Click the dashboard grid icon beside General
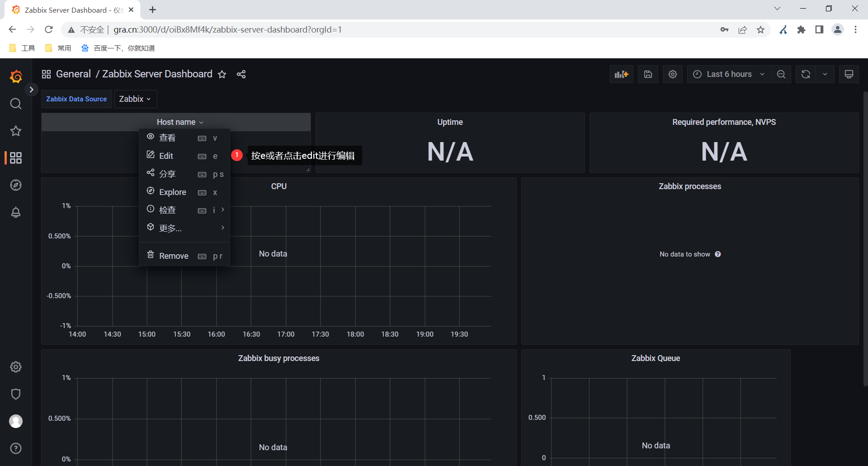This screenshot has height=466, width=868. click(x=46, y=74)
